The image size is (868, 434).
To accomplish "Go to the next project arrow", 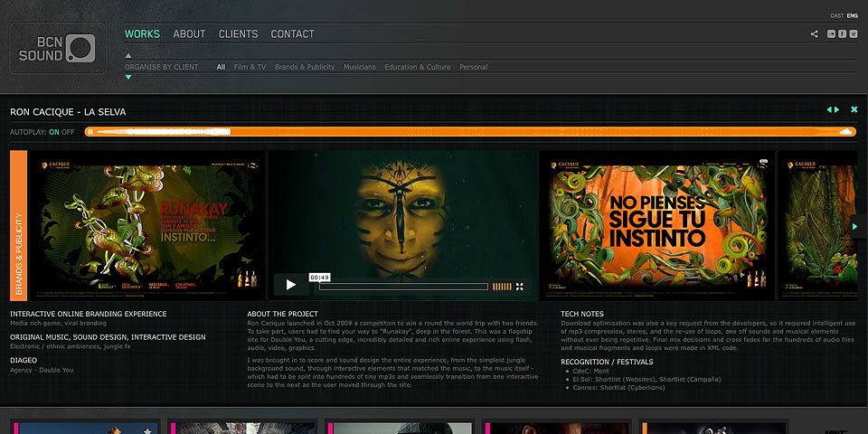I will click(837, 109).
